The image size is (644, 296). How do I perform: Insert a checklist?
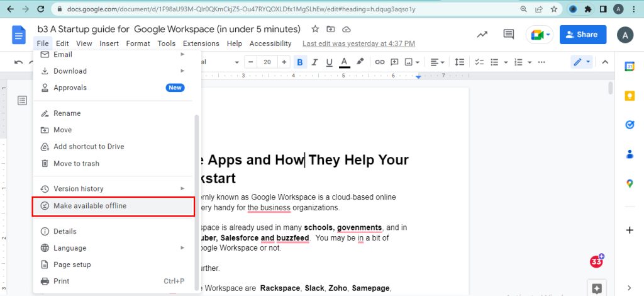pos(479,62)
